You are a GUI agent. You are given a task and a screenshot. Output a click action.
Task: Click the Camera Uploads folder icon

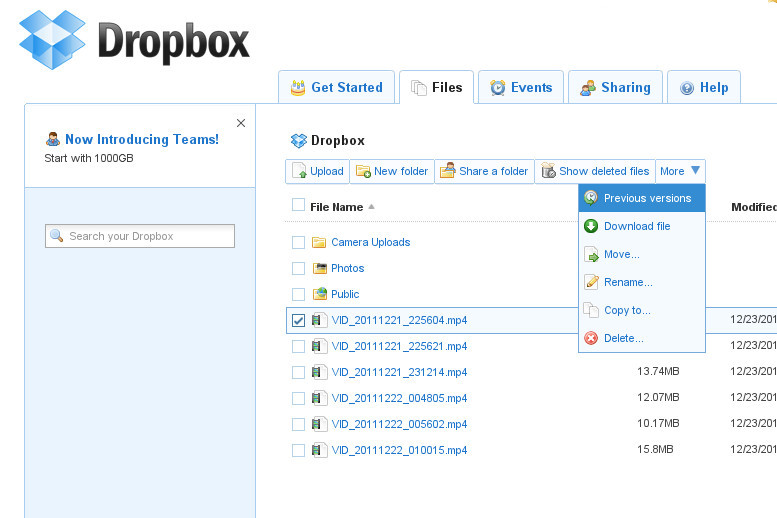(319, 242)
